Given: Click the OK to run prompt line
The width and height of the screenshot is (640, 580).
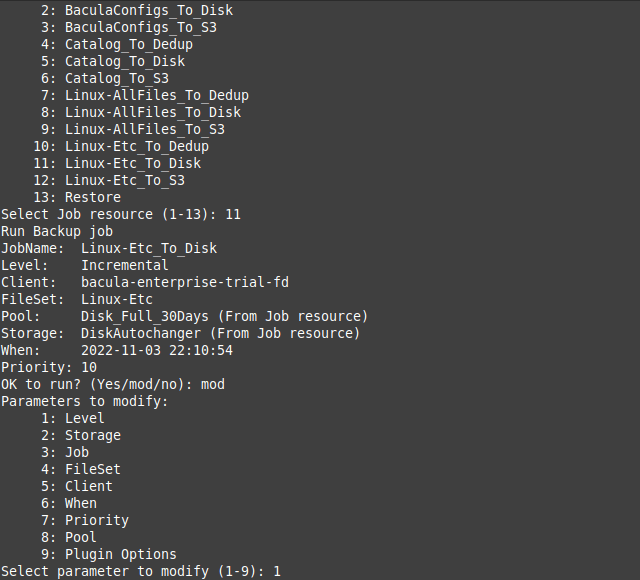Looking at the screenshot, I should pos(113,384).
